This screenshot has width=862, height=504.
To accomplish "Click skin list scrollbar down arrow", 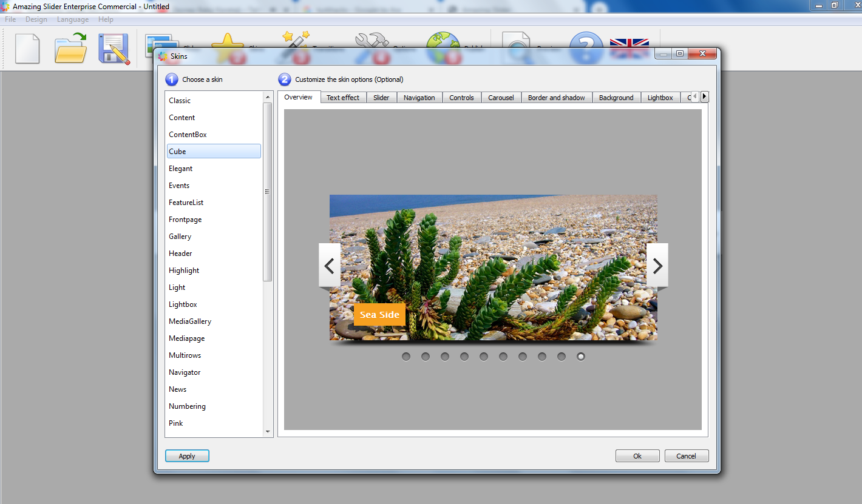I will tap(268, 431).
